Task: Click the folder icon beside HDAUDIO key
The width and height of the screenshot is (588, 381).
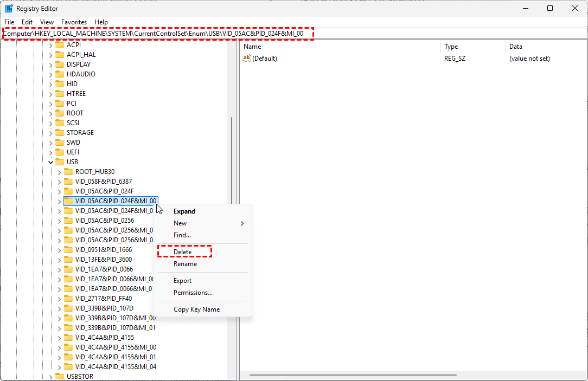Action: tap(60, 74)
